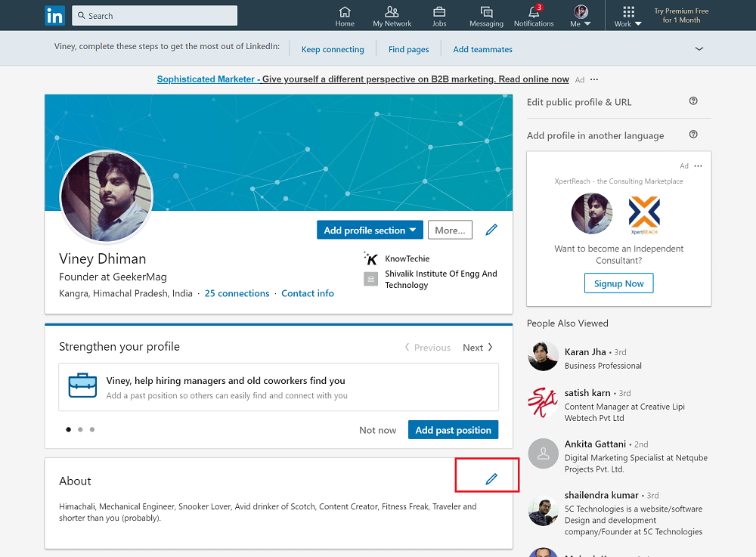The image size is (756, 557).
Task: Click the Ankita Gattani name link
Action: click(595, 444)
